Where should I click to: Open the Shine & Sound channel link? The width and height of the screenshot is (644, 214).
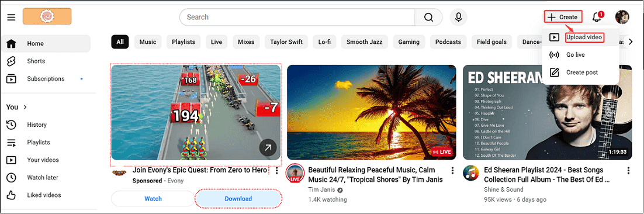tap(504, 190)
